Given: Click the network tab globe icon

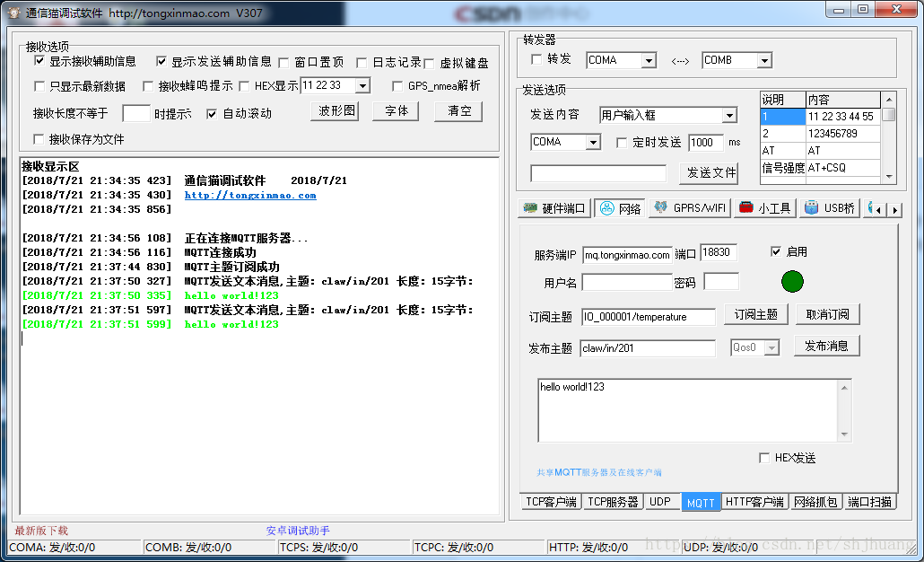Looking at the screenshot, I should [x=607, y=208].
